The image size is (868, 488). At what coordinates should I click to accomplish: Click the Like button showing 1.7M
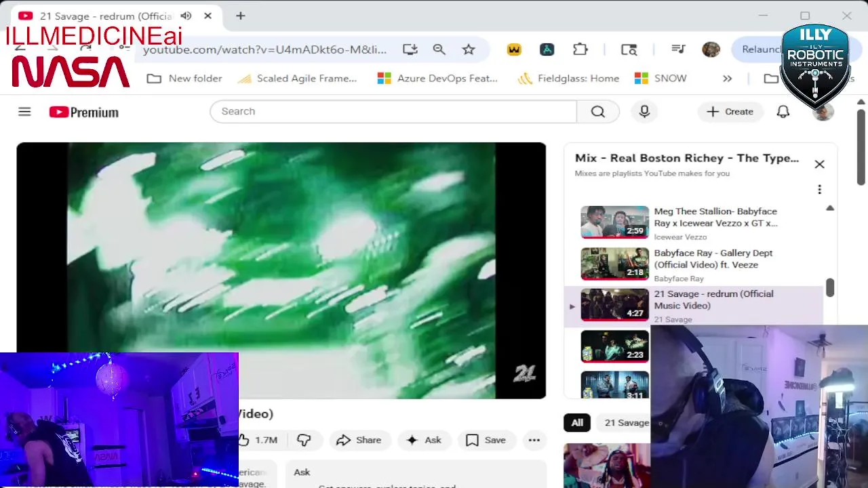259,440
